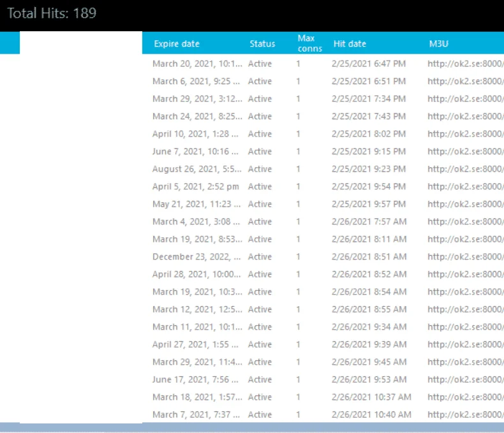The width and height of the screenshot is (504, 433).
Task: Click hit date 2/26/2021 7:57 AM
Action: (x=369, y=222)
